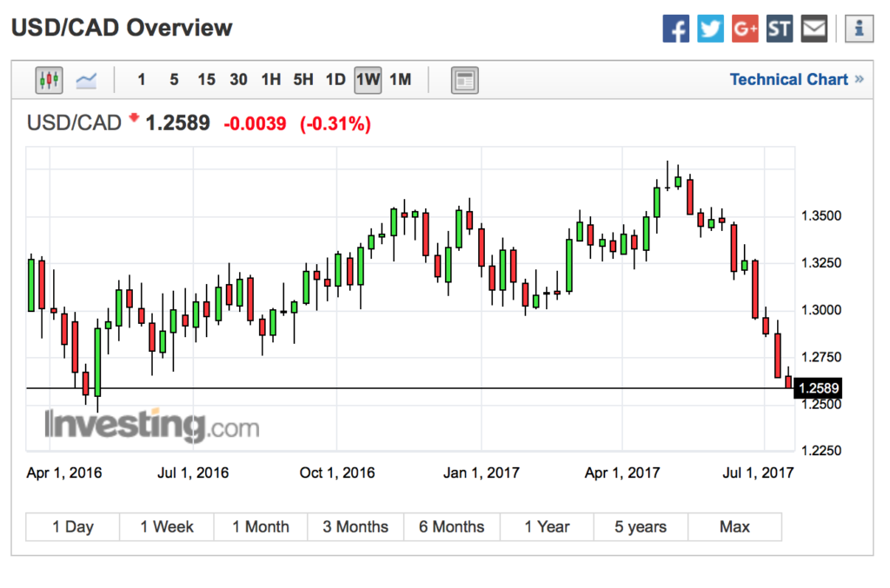Select the 30-minute interval
Screen dimensions: 890x588
point(238,80)
